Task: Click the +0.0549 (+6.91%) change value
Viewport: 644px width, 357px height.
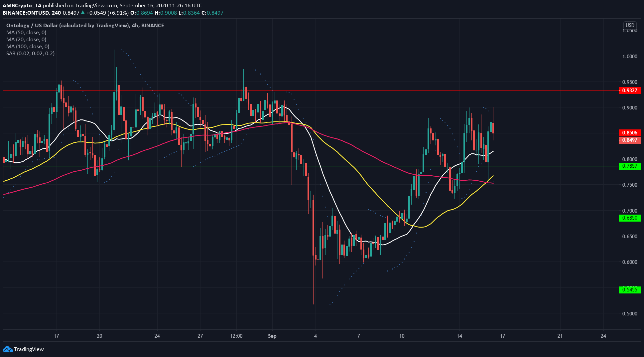Action: [107, 13]
